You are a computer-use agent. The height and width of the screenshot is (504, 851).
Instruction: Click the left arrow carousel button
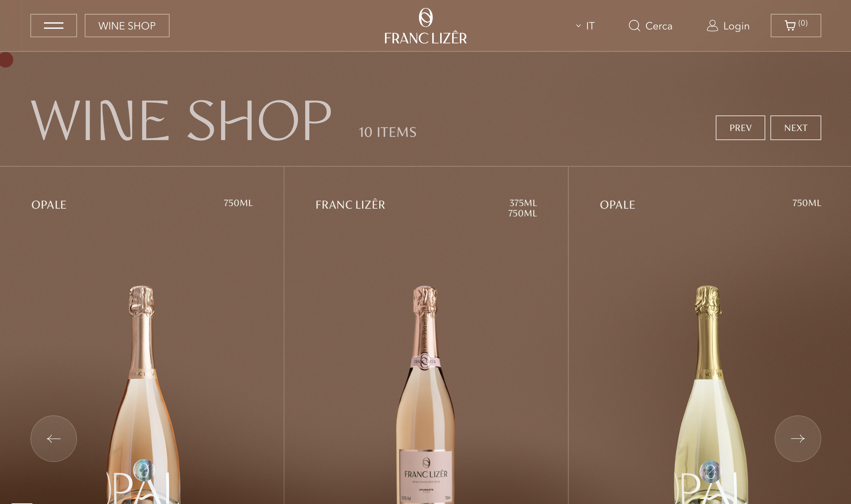[54, 438]
